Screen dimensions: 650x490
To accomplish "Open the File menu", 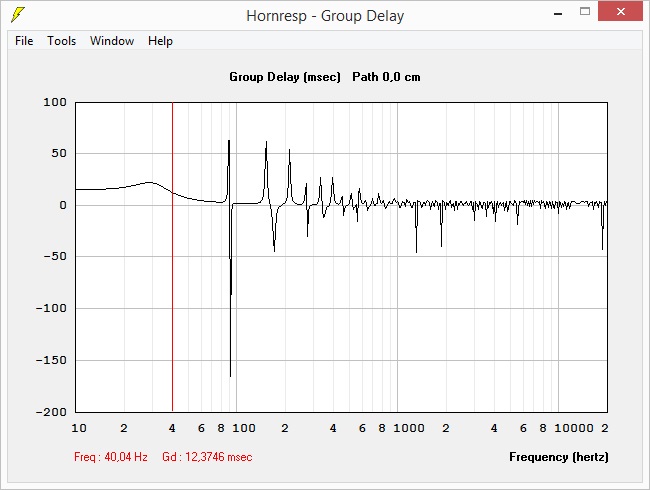I will 24,41.
